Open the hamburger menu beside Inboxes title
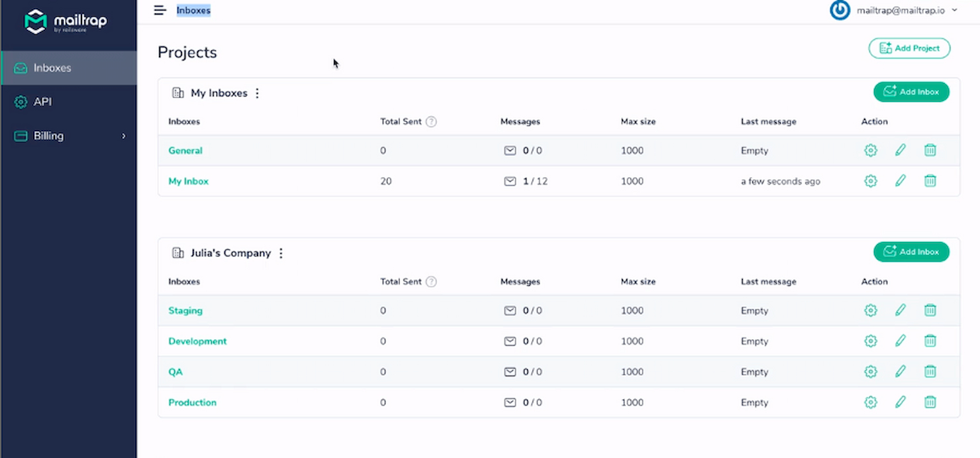The width and height of the screenshot is (980, 458). tap(160, 10)
